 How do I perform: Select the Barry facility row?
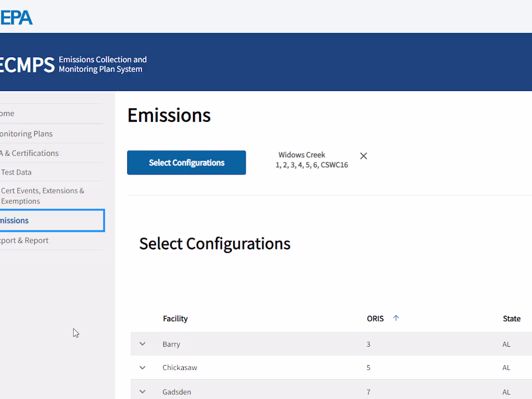171,344
